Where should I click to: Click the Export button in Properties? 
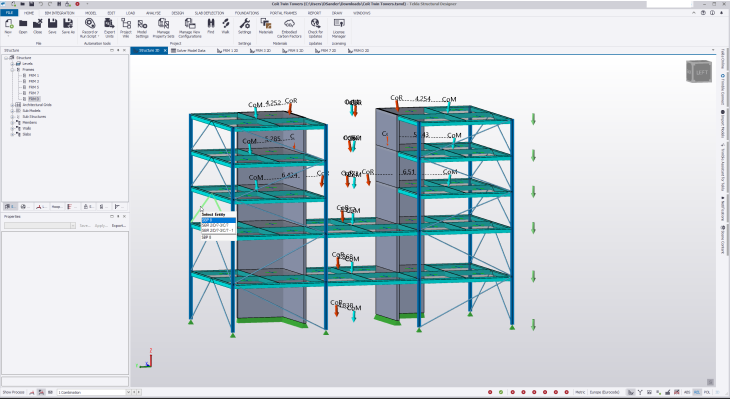pyautogui.click(x=118, y=225)
